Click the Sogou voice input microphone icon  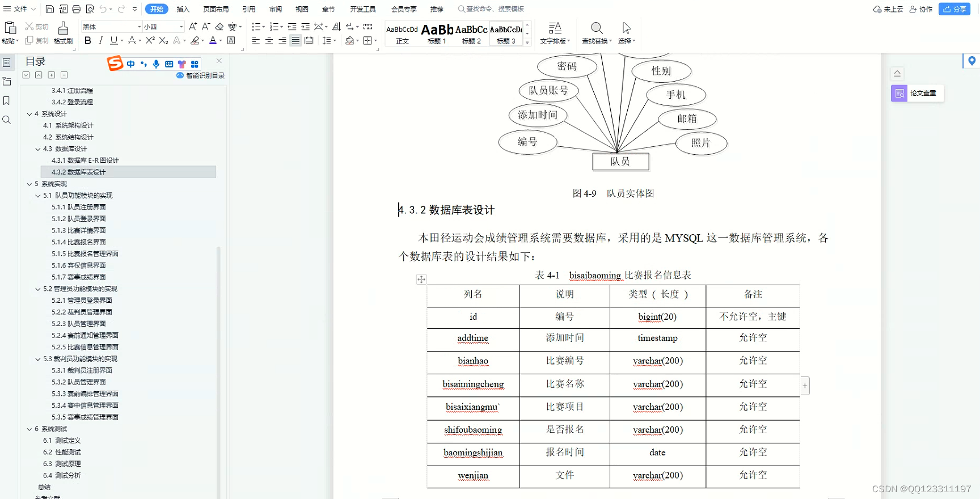157,64
